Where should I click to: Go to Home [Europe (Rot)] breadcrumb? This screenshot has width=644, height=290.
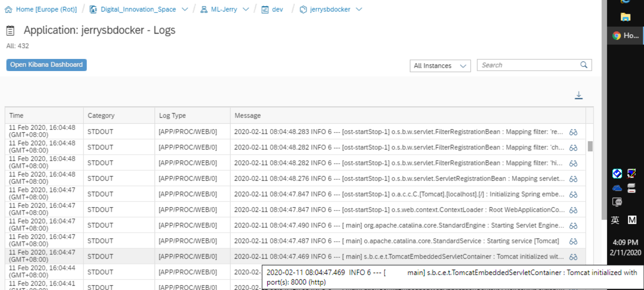pos(46,9)
